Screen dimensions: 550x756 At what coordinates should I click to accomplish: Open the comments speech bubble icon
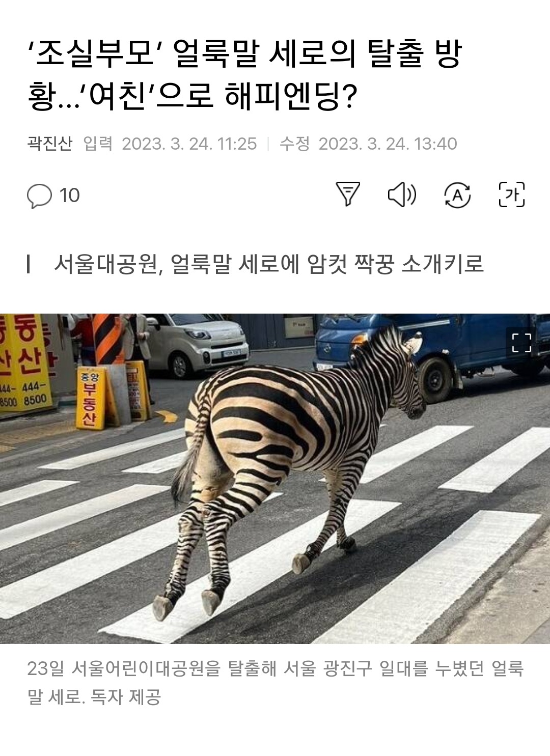pos(39,196)
